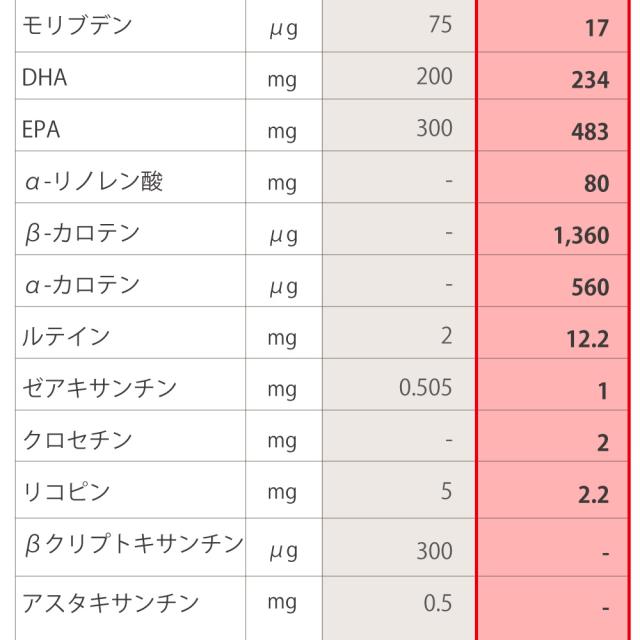This screenshot has width=640, height=640.
Task: Select the α-リノレン酸 row label
Action: click(92, 182)
